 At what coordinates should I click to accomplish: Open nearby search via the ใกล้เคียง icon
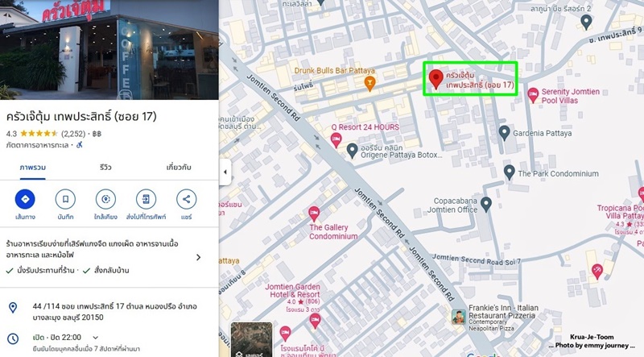105,199
